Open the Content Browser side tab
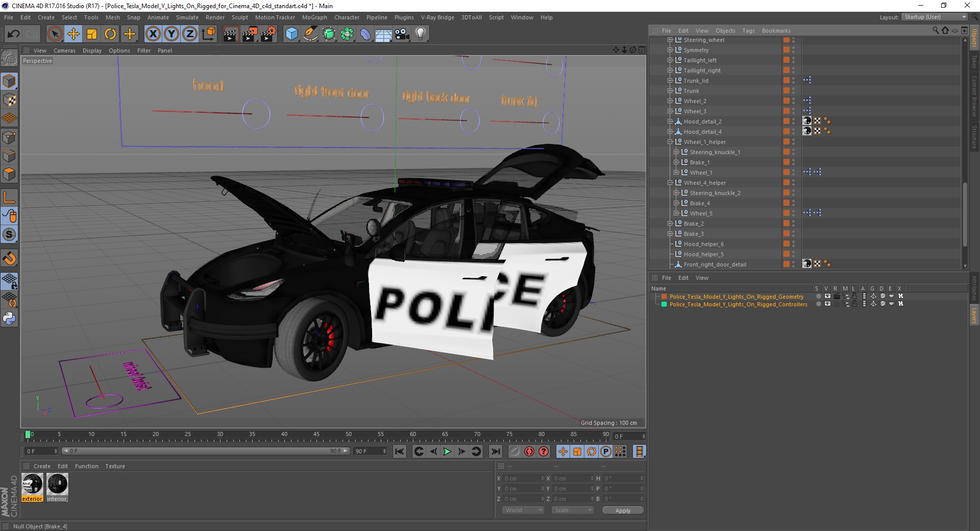Viewport: 980px width, 531px height. pos(974,96)
